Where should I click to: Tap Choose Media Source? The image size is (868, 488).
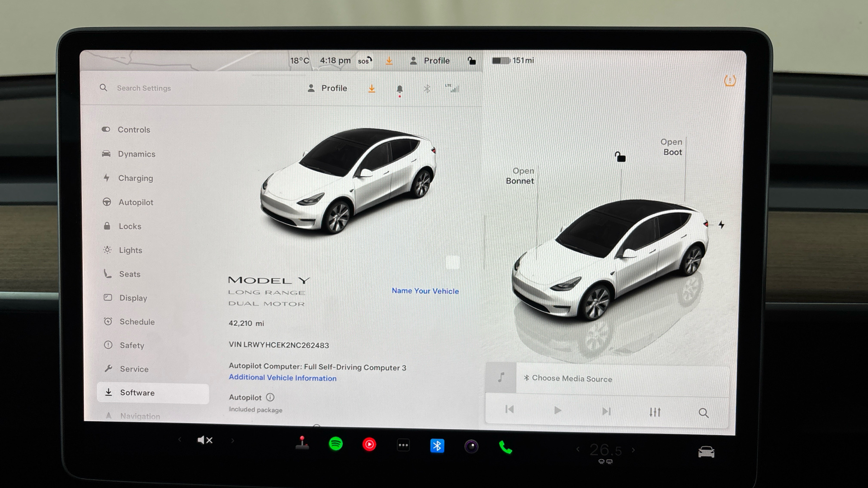click(568, 378)
